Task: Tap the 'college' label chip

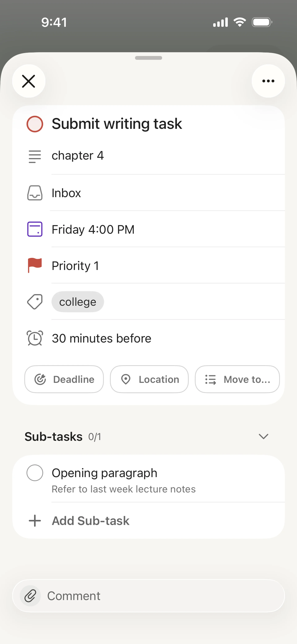Action: pos(78,302)
